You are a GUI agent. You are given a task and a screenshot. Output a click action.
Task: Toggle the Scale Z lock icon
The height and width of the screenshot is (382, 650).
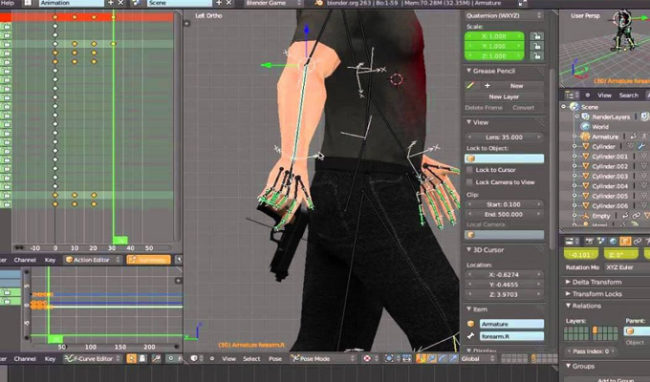(x=537, y=56)
